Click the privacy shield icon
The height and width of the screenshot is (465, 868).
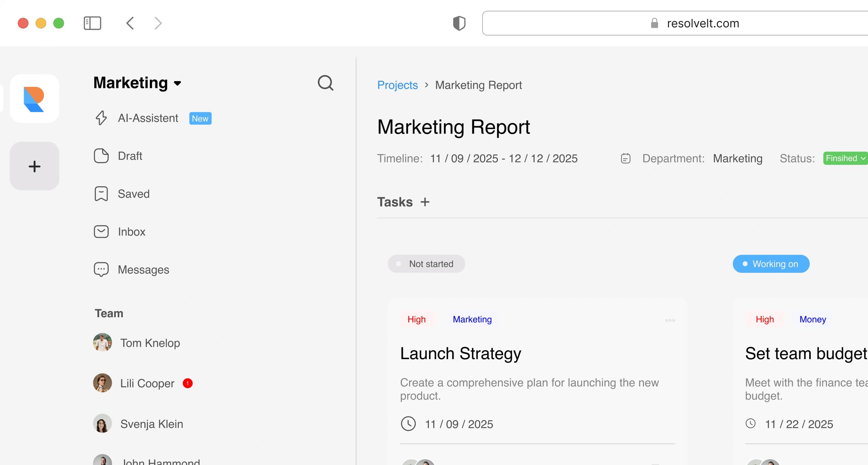click(459, 23)
